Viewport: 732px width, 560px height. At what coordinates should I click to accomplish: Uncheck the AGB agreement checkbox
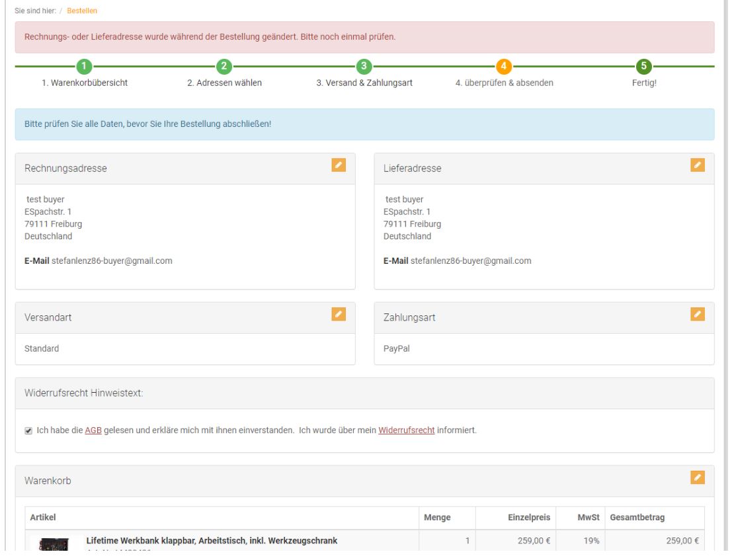tap(28, 430)
